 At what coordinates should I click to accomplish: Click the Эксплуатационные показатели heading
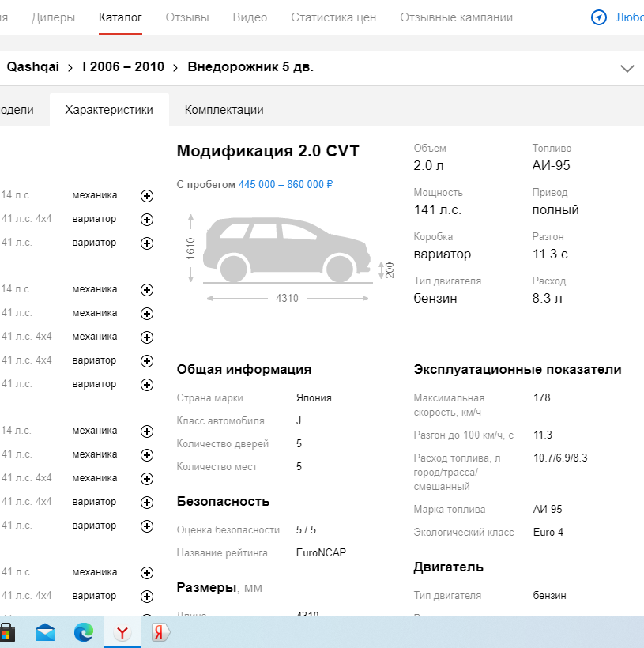point(518,369)
